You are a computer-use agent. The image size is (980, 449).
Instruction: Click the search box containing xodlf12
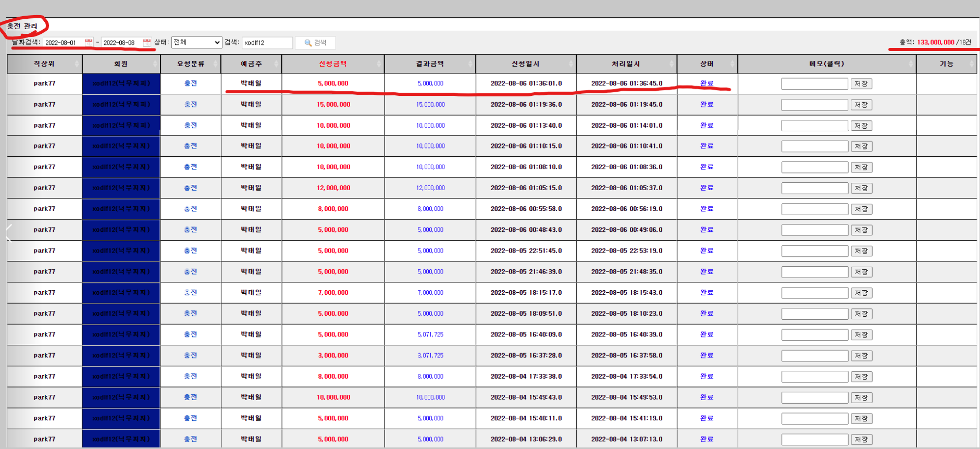point(267,43)
